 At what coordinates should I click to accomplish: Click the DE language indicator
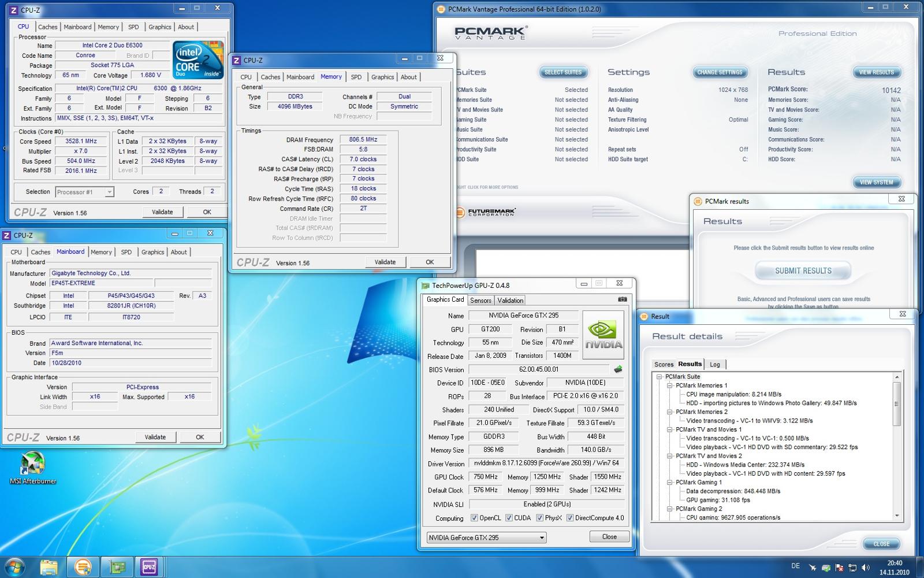795,566
